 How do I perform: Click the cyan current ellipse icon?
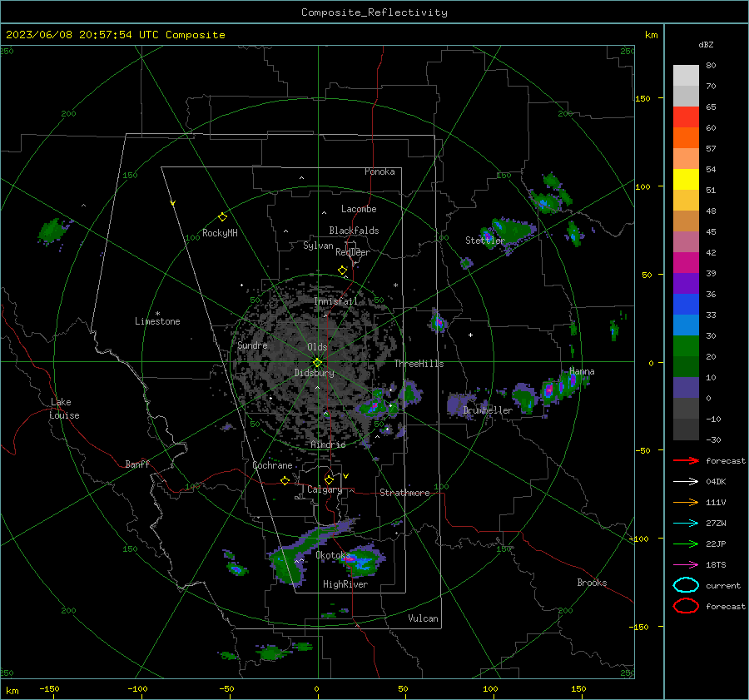click(686, 585)
